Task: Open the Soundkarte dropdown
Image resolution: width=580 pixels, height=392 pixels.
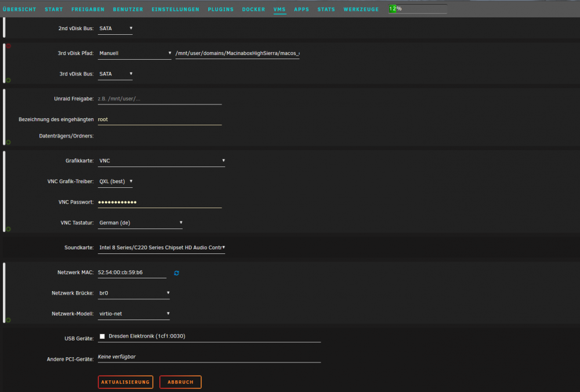Action: click(161, 248)
